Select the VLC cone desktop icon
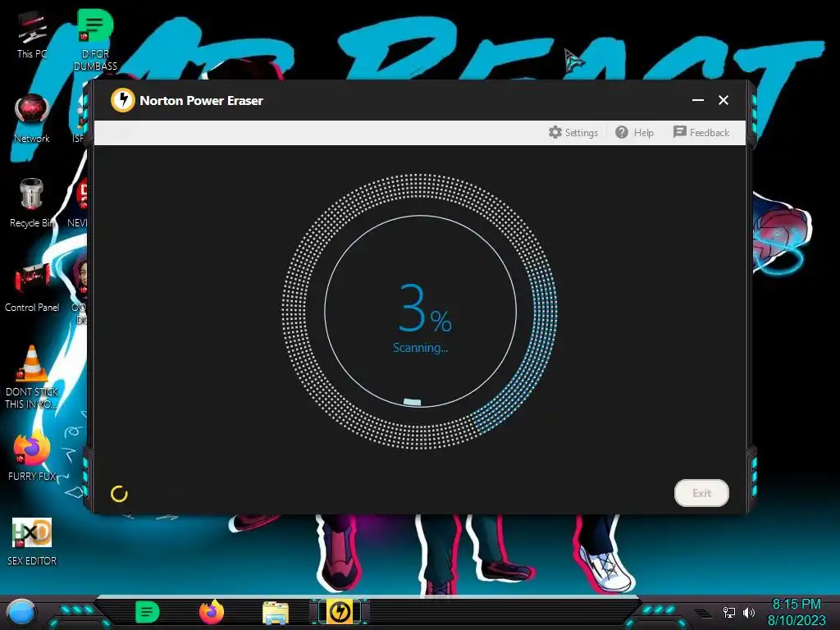Image resolution: width=840 pixels, height=630 pixels. (32, 377)
